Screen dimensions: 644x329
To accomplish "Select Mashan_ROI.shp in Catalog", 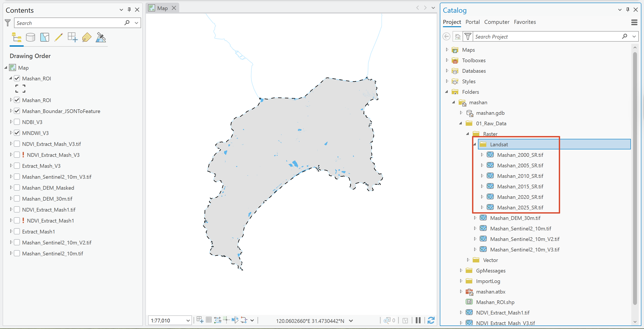I will tap(495, 302).
